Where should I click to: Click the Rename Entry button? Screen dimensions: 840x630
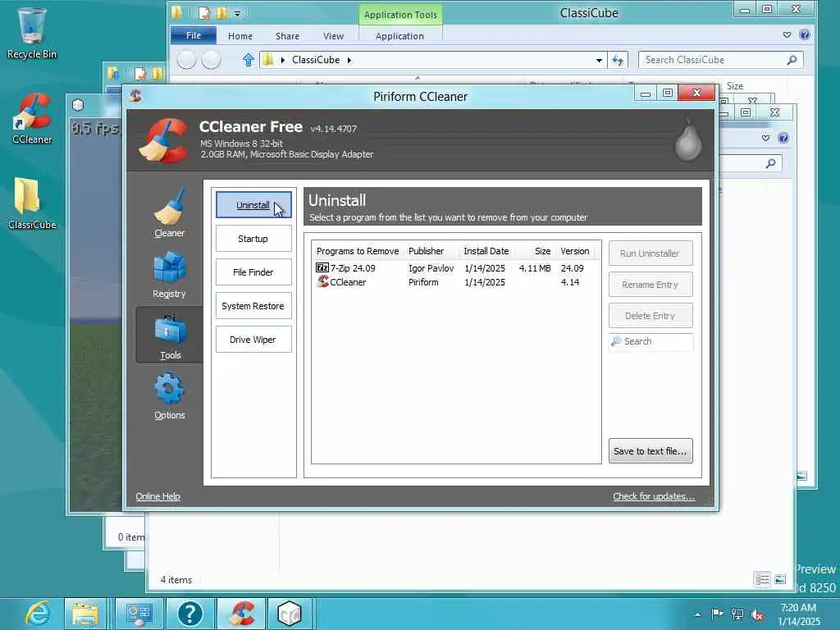[650, 285]
